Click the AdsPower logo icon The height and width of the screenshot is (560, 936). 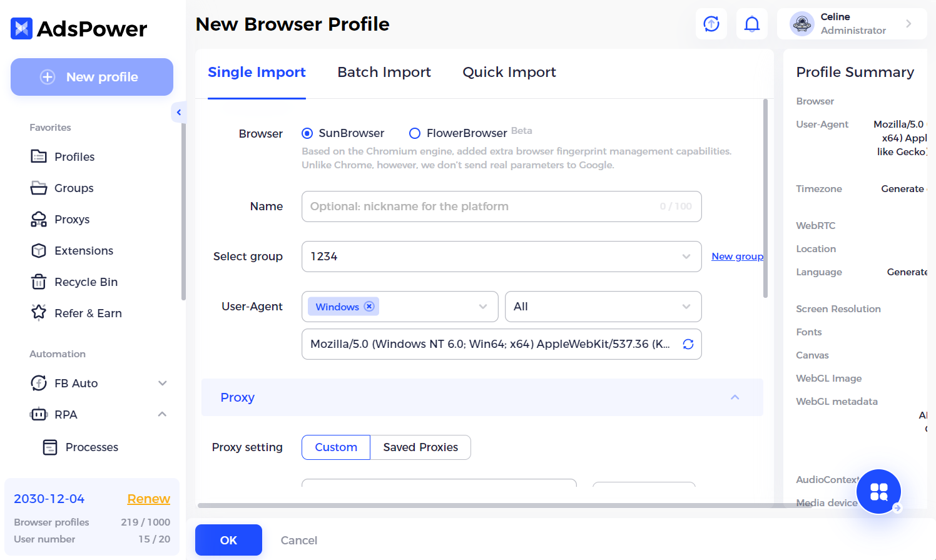tap(21, 28)
